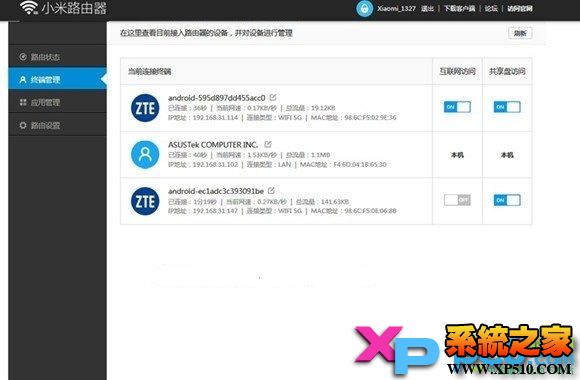Click the IP address 192.168.31.147
The image size is (580, 380).
(x=215, y=211)
